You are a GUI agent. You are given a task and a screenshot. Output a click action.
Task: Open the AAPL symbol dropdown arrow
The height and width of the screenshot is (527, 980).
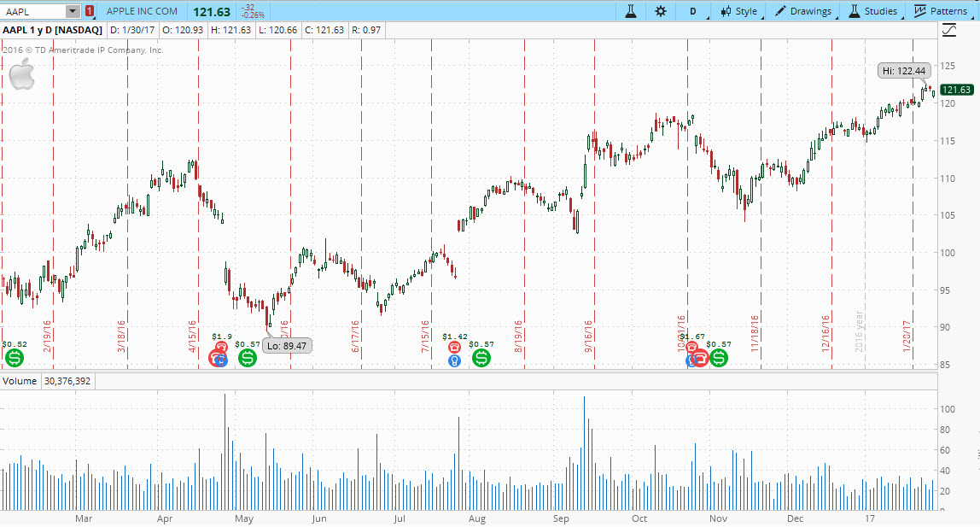click(73, 11)
